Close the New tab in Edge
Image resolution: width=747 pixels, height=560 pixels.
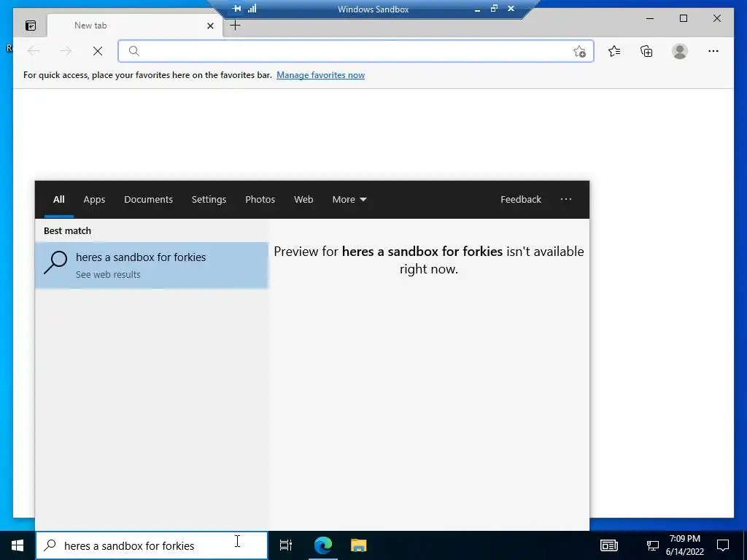click(x=210, y=26)
